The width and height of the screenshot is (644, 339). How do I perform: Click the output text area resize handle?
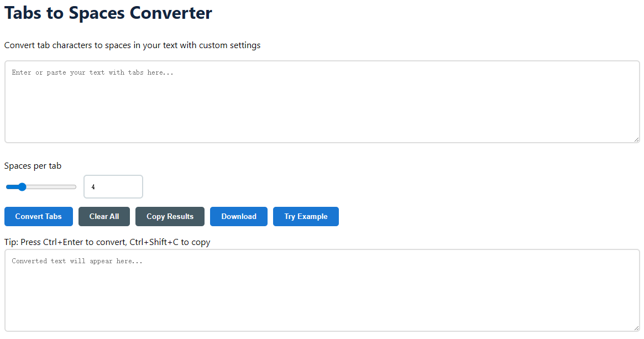(636, 328)
